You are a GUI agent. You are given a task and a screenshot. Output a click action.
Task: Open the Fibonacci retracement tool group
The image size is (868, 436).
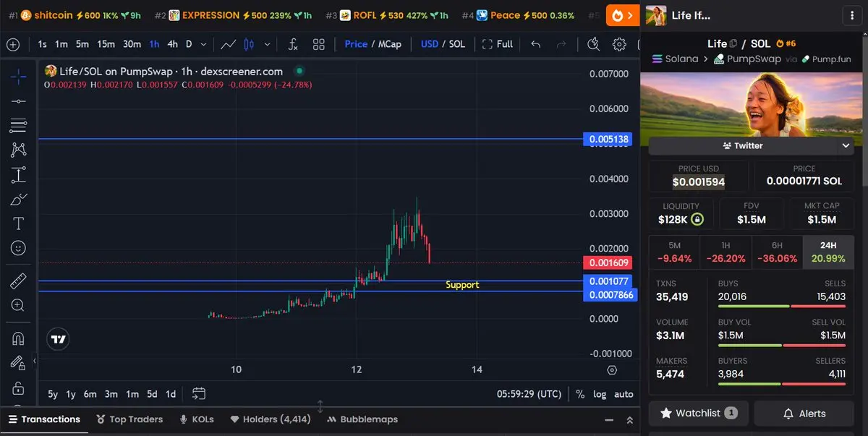tap(18, 125)
